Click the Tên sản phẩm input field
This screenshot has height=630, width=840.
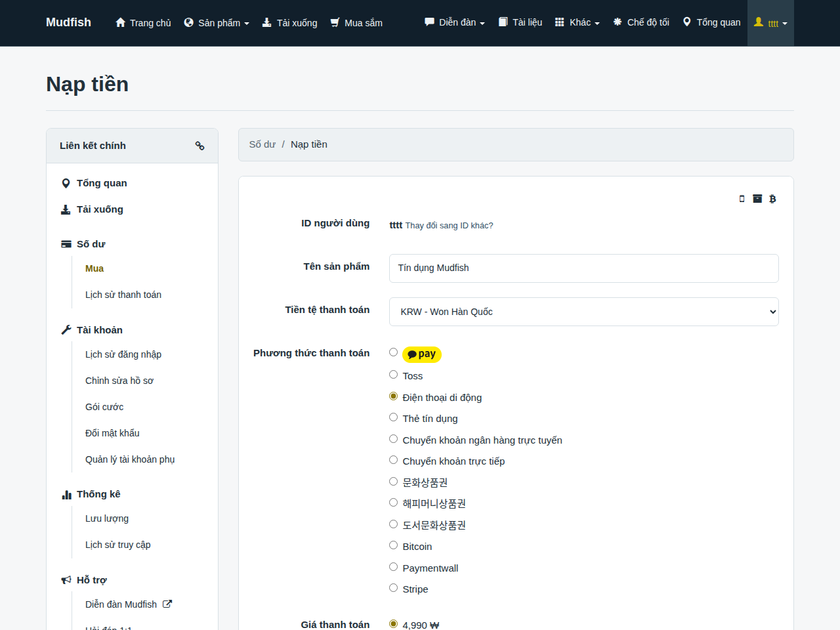pyautogui.click(x=584, y=268)
